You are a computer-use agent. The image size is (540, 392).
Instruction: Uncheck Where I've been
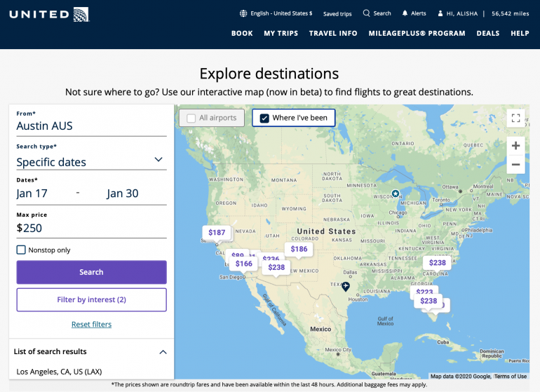tap(264, 118)
